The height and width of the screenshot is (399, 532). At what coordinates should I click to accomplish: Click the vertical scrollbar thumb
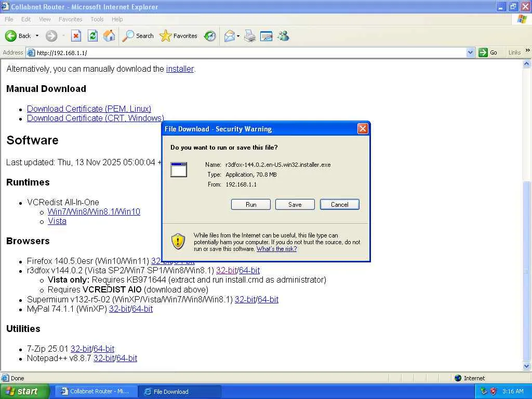(x=527, y=271)
